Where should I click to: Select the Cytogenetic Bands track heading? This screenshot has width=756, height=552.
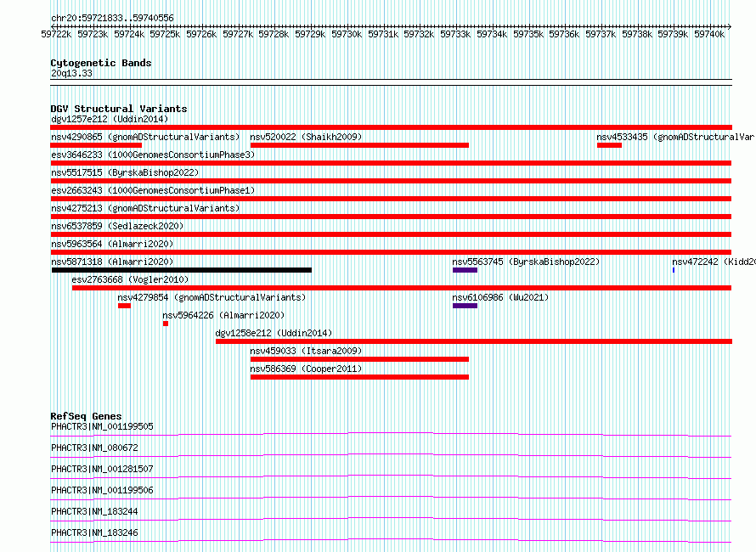[101, 63]
